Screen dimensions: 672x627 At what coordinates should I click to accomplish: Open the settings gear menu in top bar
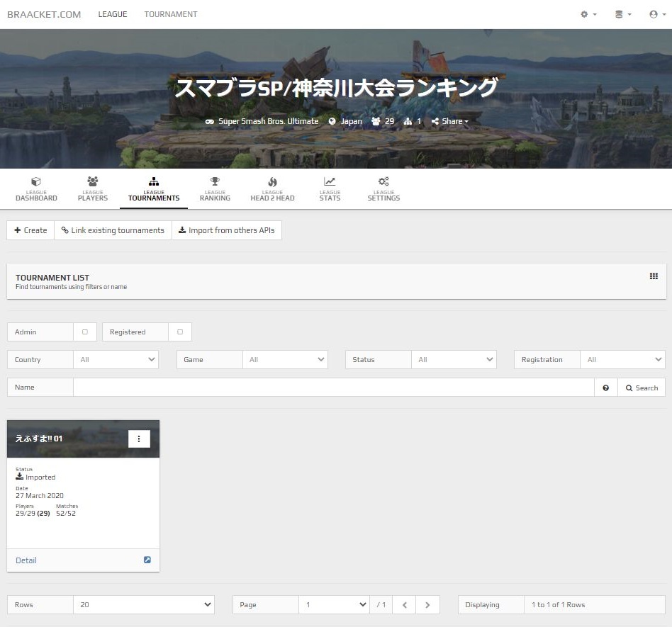588,15
